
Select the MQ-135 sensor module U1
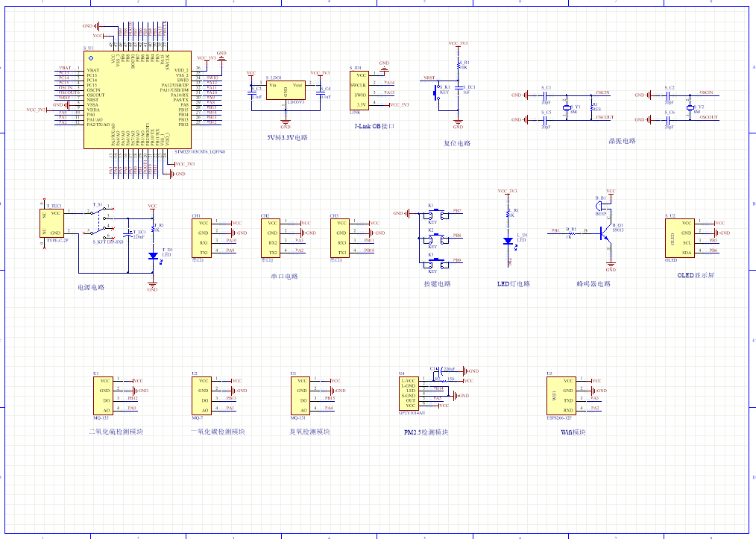coord(104,395)
